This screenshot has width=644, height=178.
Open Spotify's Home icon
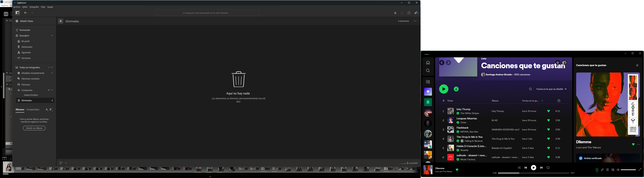click(x=428, y=63)
